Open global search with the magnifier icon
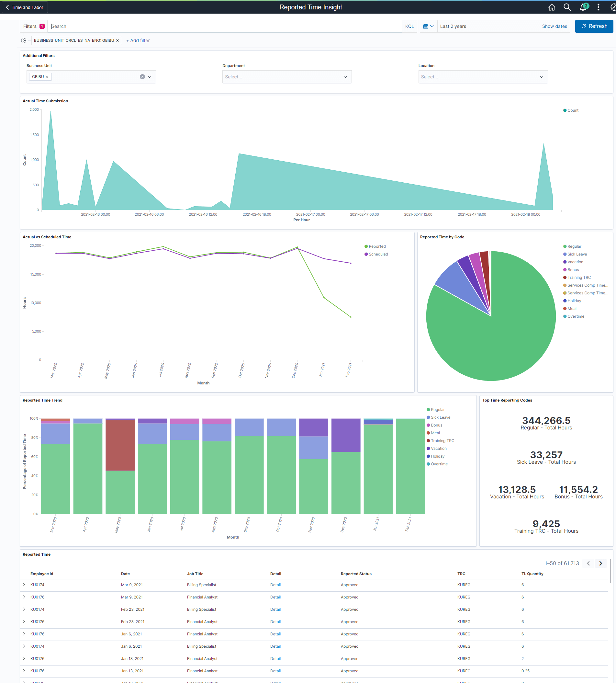Screen dimensions: 616x683 pyautogui.click(x=567, y=7)
